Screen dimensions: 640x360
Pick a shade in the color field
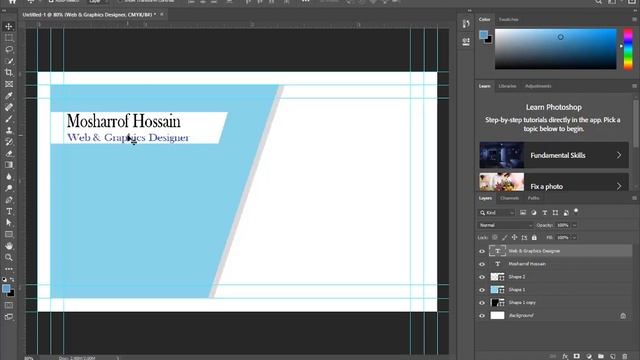pos(556,49)
